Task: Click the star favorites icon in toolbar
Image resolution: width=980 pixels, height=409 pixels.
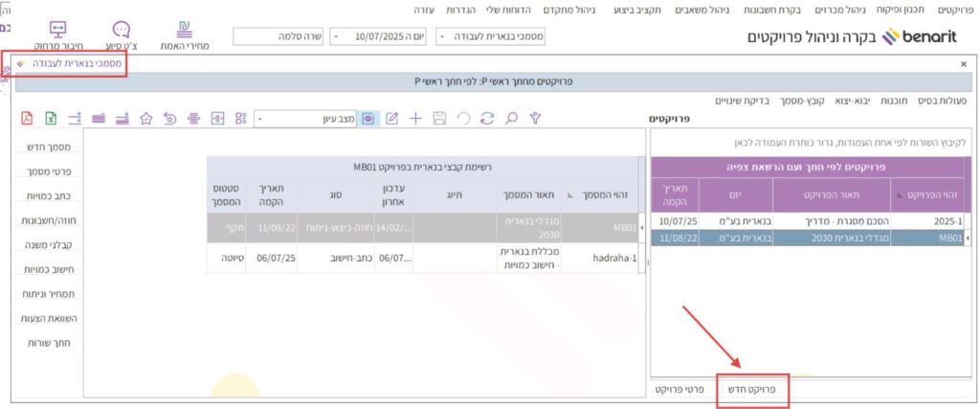Action: click(146, 119)
